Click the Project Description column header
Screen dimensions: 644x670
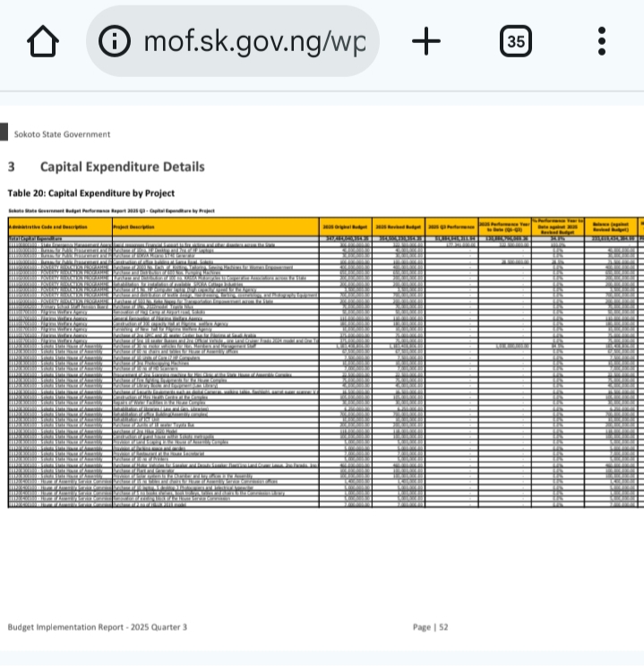[215, 228]
